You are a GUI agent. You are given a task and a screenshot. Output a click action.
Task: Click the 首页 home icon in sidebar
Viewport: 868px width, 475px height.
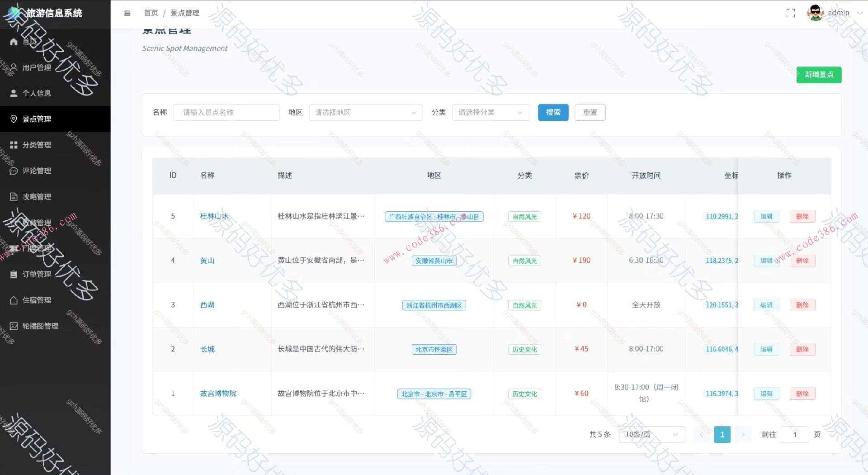click(14, 41)
